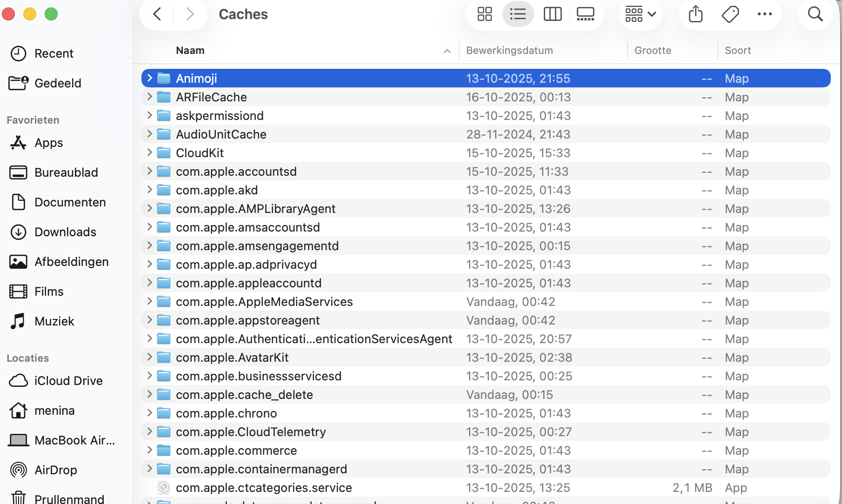
Task: Expand the com.apple.AvatarKit folder
Action: tap(149, 357)
